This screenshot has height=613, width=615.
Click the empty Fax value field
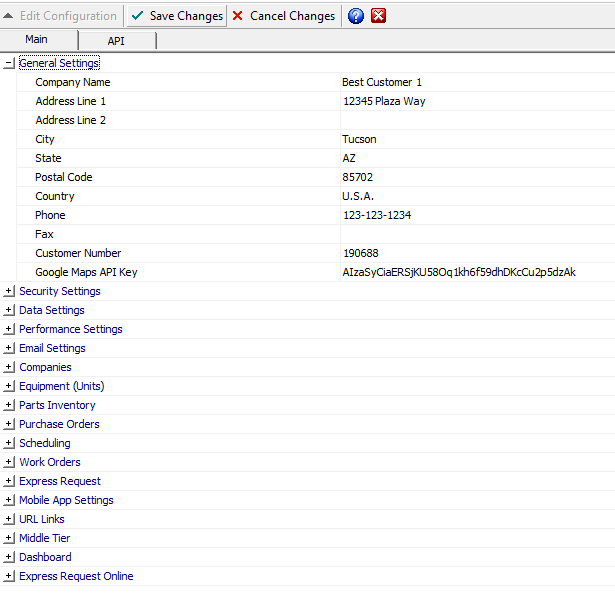click(x=477, y=234)
